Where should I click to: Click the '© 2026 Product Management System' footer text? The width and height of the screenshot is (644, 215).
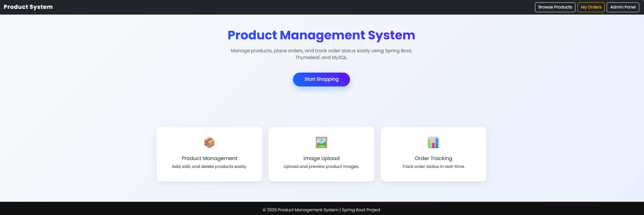pos(300,210)
